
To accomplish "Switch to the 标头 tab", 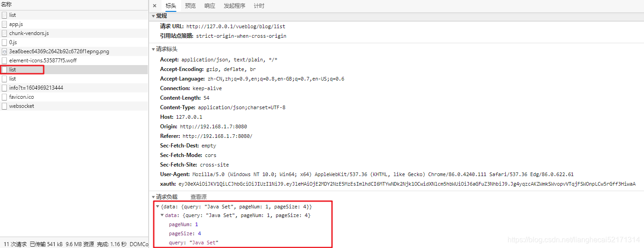I will pyautogui.click(x=171, y=6).
